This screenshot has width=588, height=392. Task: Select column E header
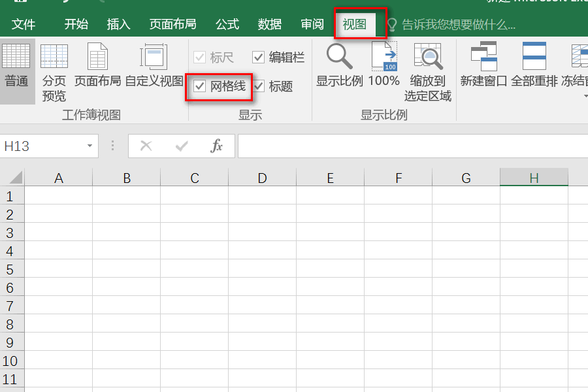[331, 178]
